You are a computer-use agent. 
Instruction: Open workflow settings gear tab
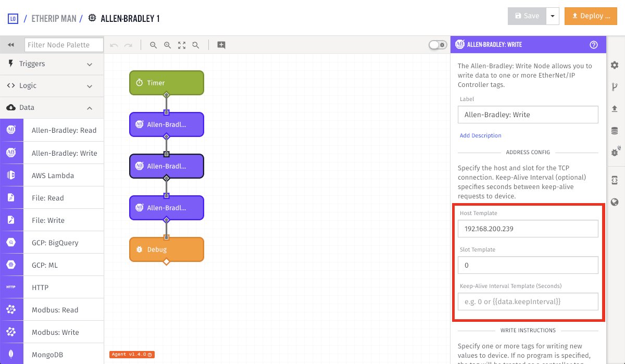[615, 65]
